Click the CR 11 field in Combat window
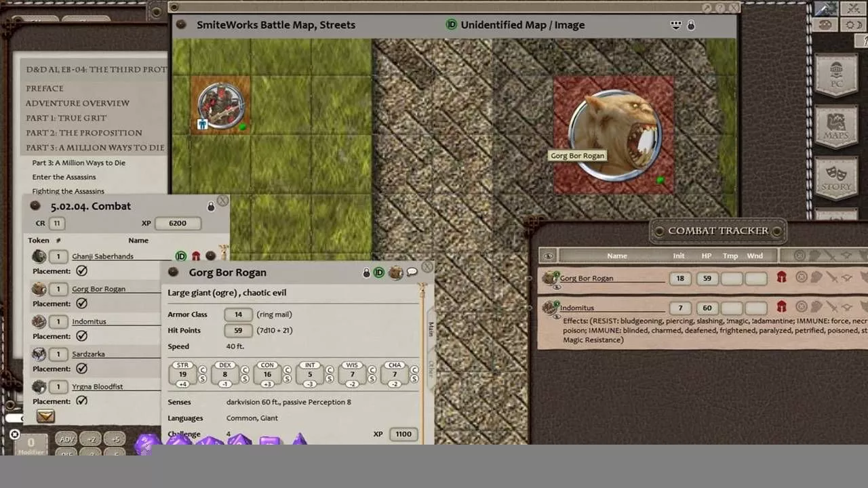The image size is (868, 488). click(56, 223)
